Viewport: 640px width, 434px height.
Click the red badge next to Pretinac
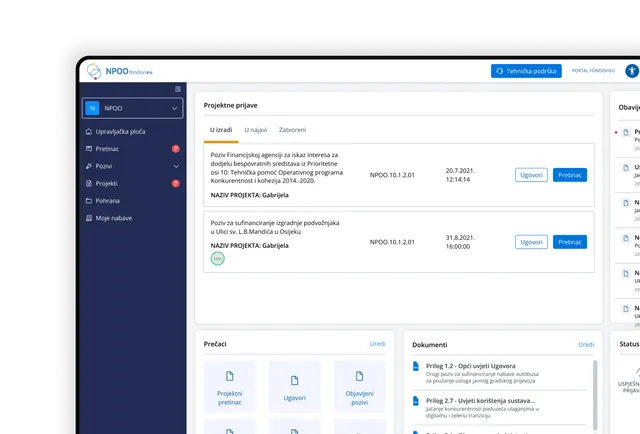[176, 149]
